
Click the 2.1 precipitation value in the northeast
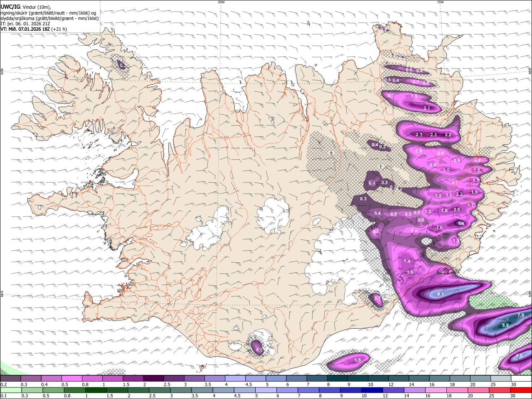pyautogui.click(x=426, y=108)
